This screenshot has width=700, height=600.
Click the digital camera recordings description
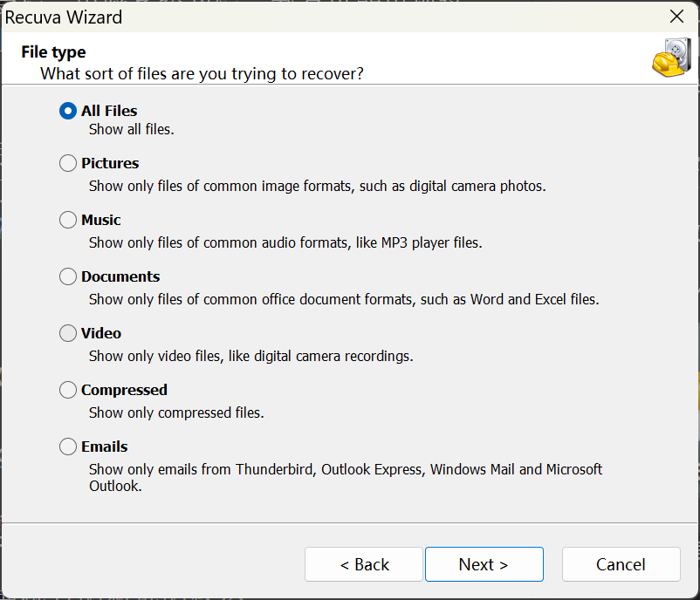point(250,356)
